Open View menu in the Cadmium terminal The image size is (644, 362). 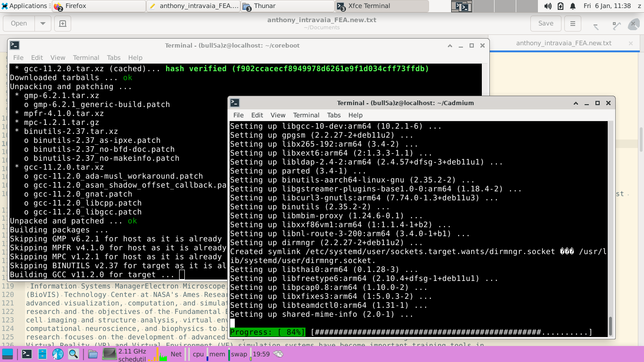tap(278, 115)
